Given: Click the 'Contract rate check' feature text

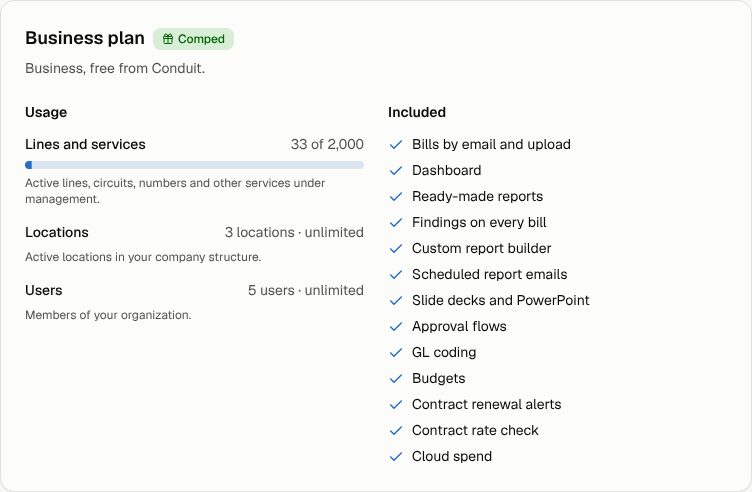Looking at the screenshot, I should pyautogui.click(x=475, y=430).
